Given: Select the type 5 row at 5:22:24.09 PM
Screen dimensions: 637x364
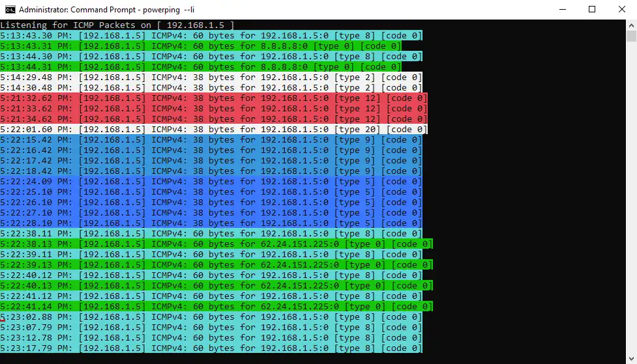Looking at the screenshot, I should click(x=211, y=182).
